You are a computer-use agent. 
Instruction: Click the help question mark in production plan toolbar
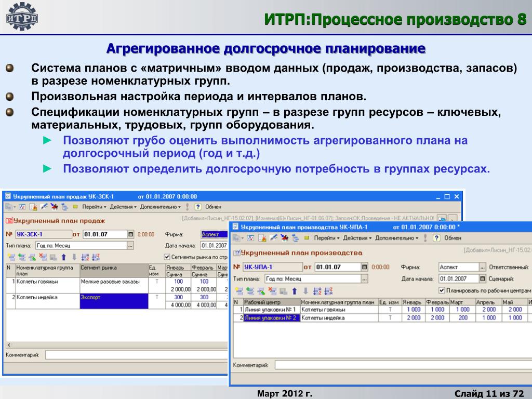(x=436, y=238)
